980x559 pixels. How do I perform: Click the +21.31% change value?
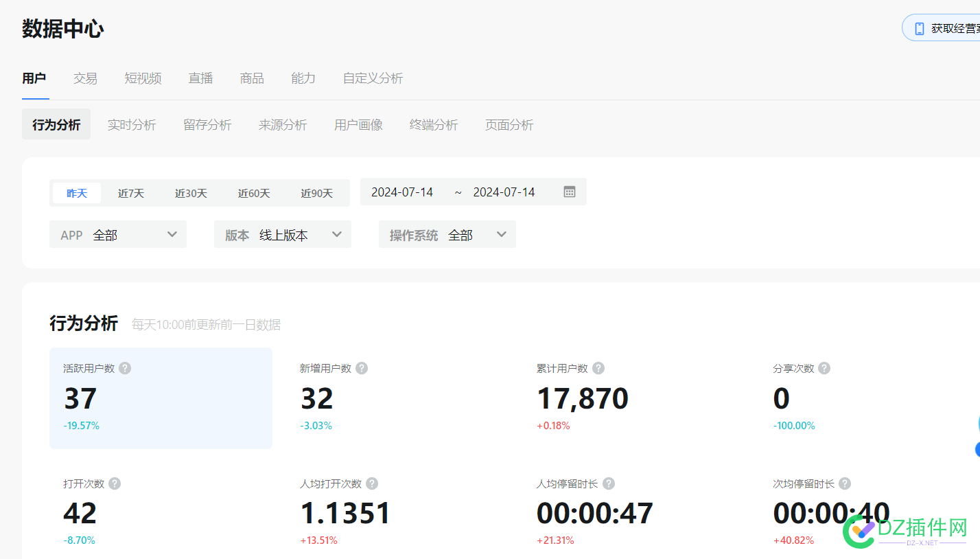pos(555,540)
